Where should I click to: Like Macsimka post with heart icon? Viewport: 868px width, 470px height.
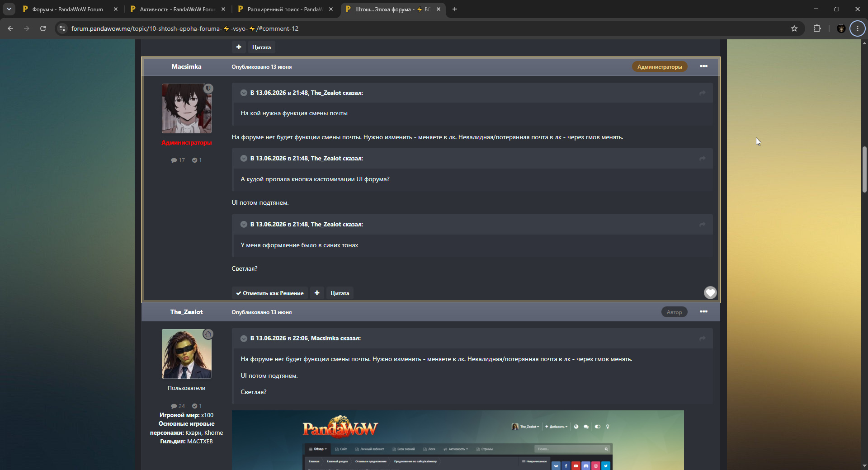tap(710, 293)
